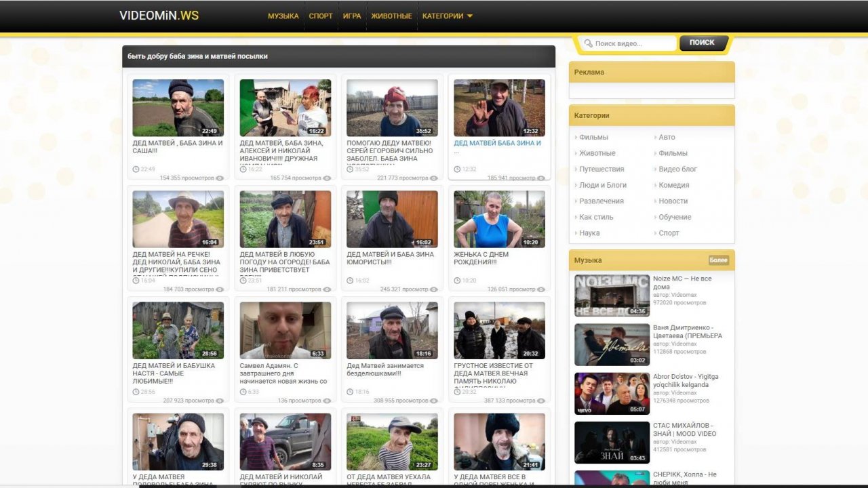Click the eye icon after 165 754 просмотров
The image size is (868, 488).
click(327, 178)
